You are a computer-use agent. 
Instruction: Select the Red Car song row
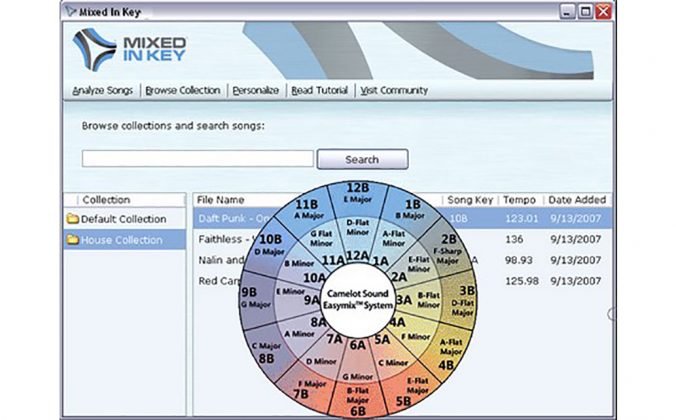[403, 281]
